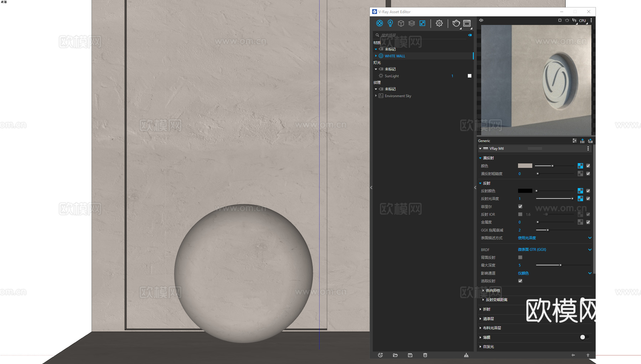This screenshot has width=641, height=364.
Task: Save asset to file (floppy icon)
Action: pos(410,355)
